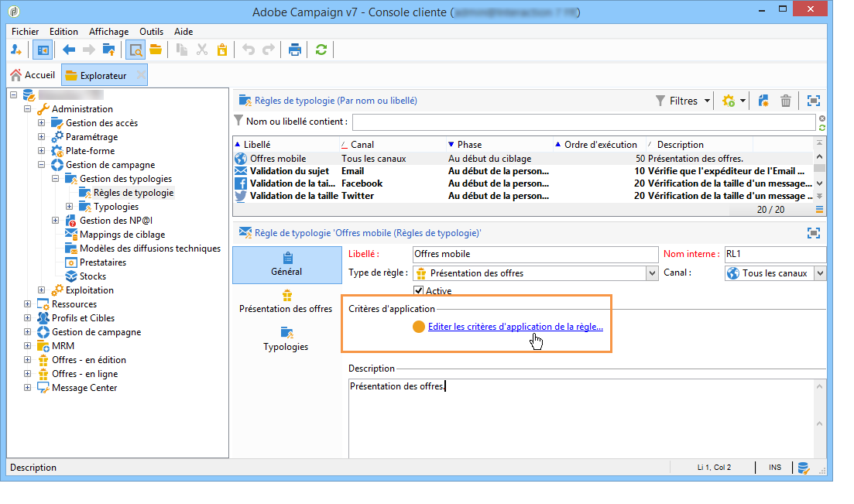Delete rule with the trash icon
This screenshot has width=854, height=504.
click(785, 101)
